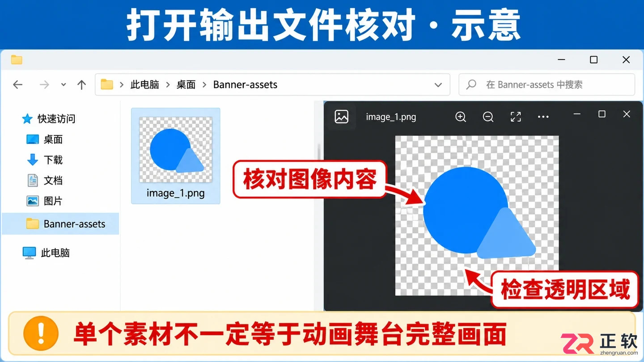This screenshot has width=644, height=362.
Task: Go back using the Explorer back arrow
Action: point(18,84)
